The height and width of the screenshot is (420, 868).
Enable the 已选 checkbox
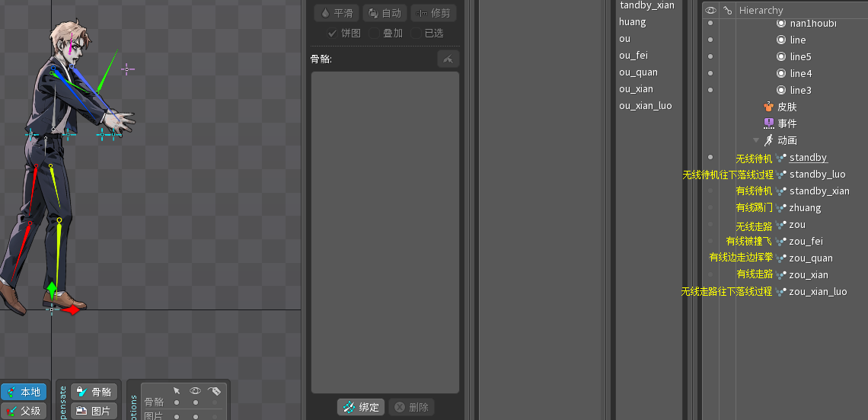pyautogui.click(x=416, y=34)
